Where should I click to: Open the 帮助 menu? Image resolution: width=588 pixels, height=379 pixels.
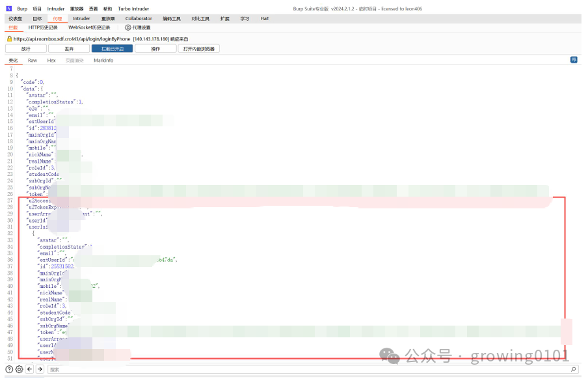tap(107, 8)
